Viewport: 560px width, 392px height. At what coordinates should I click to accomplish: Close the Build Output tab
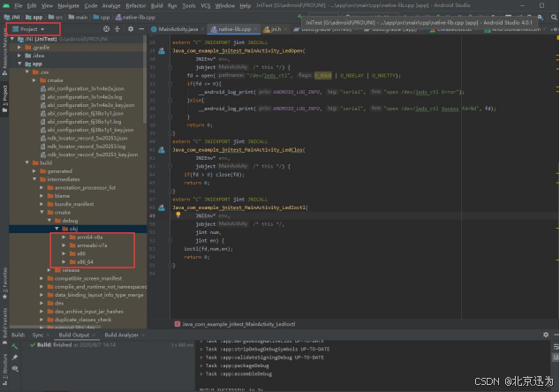click(94, 335)
